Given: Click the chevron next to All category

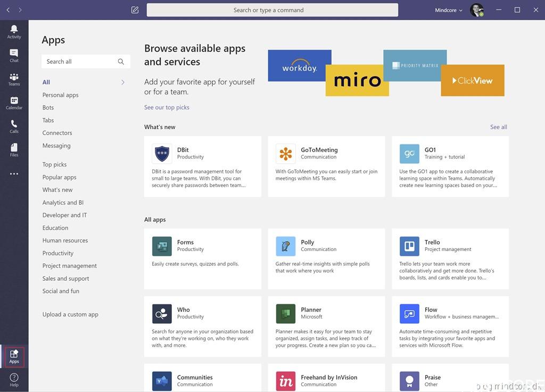Looking at the screenshot, I should click(123, 82).
